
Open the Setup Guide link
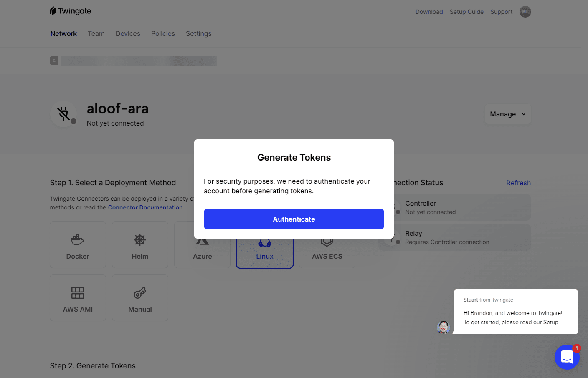[x=466, y=12]
